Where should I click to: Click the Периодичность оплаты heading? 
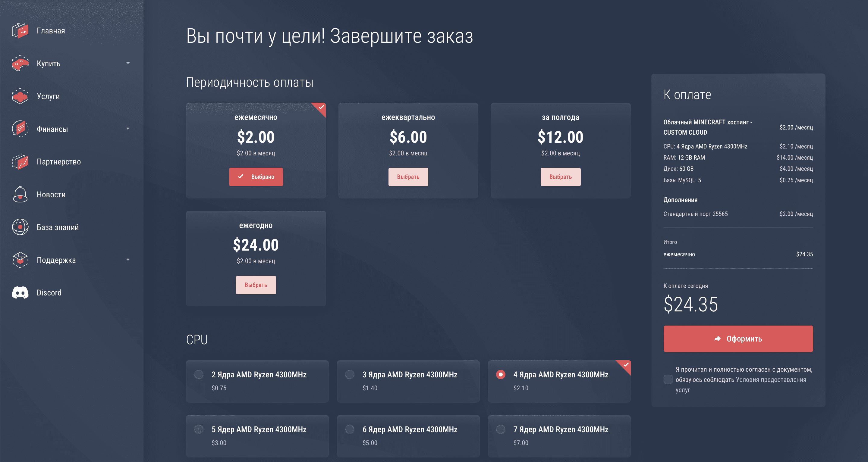click(x=250, y=83)
